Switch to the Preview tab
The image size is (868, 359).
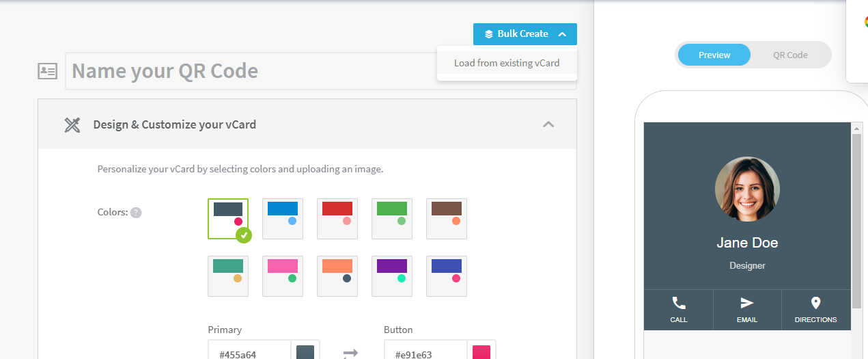pyautogui.click(x=714, y=55)
